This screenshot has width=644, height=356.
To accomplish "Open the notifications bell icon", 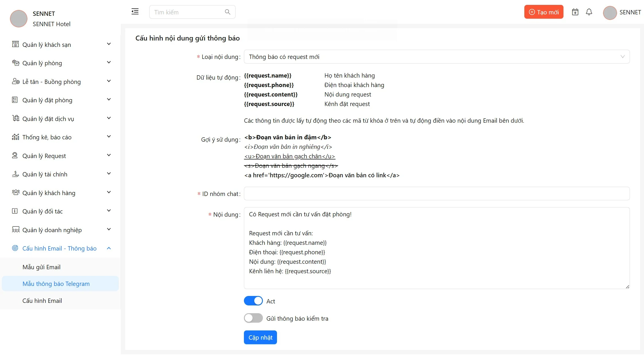I will tap(589, 12).
